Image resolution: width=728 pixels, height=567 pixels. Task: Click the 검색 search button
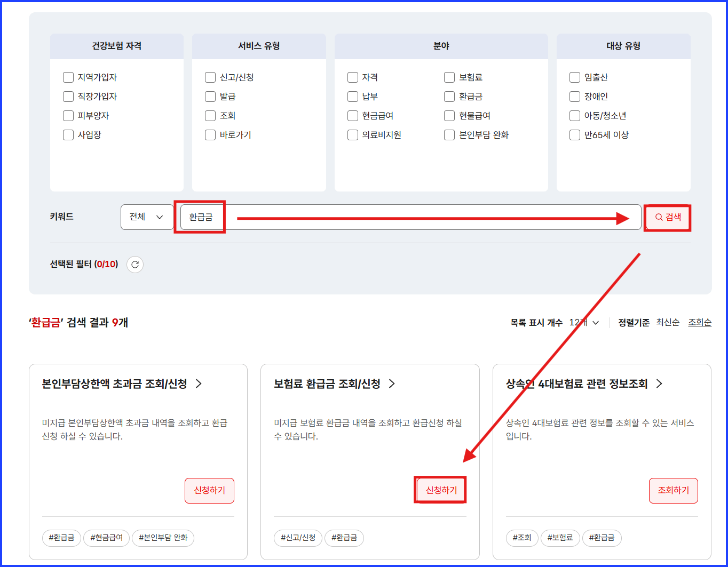[x=667, y=217]
